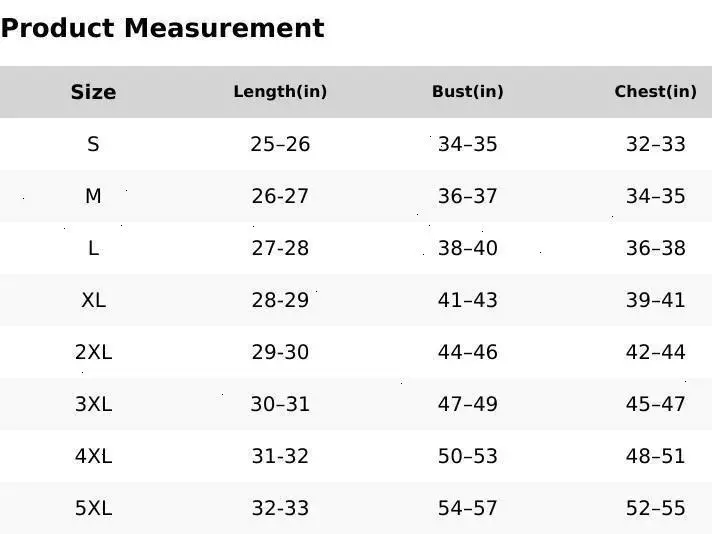Click the 29-30 length value for 2XL
Screen dimensions: 712x534
pos(280,352)
